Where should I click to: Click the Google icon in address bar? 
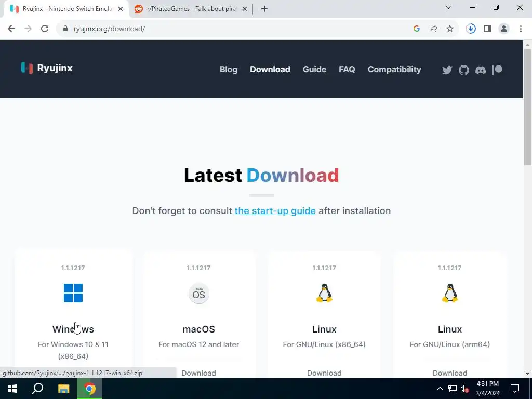[417, 29]
